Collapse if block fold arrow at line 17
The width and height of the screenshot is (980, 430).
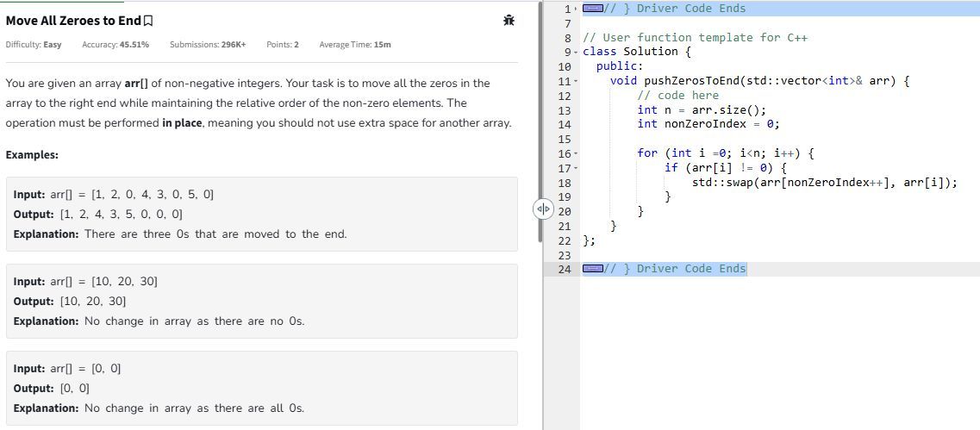[577, 167]
